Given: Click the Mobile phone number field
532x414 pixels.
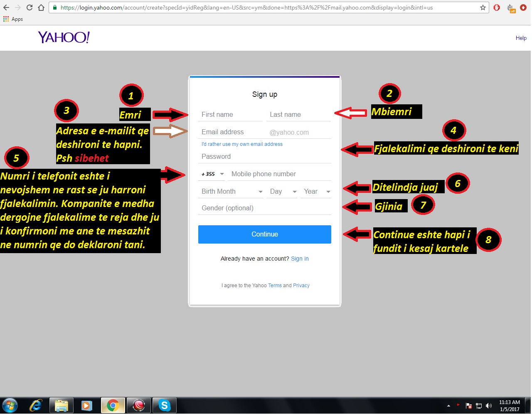Looking at the screenshot, I should [x=279, y=174].
